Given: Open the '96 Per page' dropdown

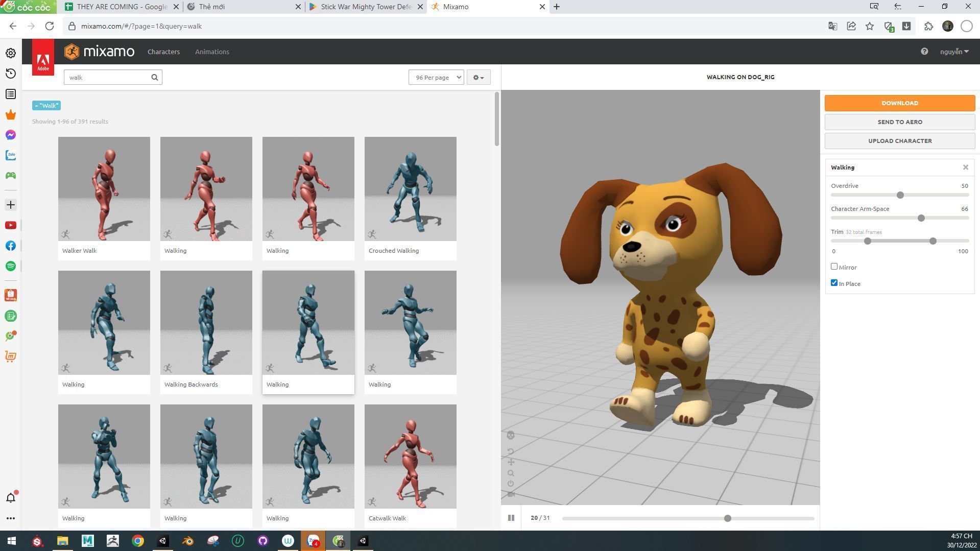Looking at the screenshot, I should (x=436, y=78).
